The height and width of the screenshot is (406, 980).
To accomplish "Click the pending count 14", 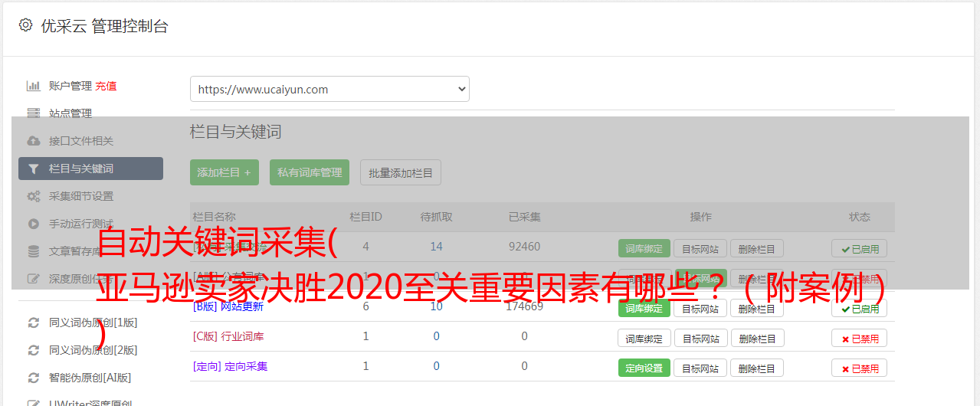I will (x=436, y=247).
